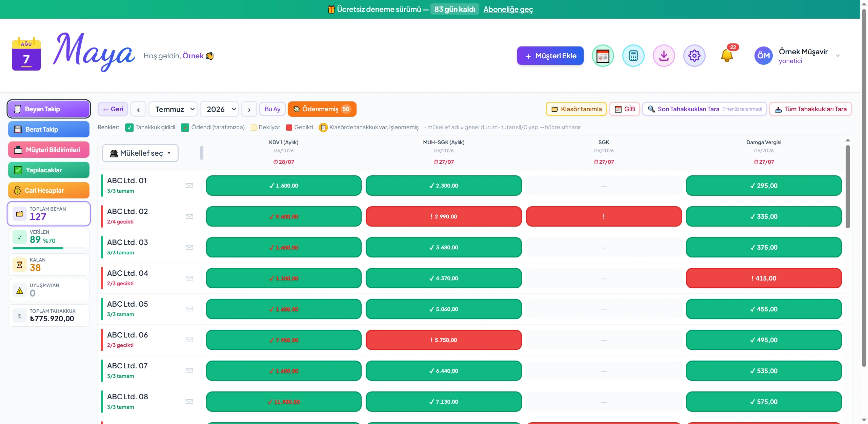Toggle the Ödendi (tarafımızca) legend checkbox
Viewport: 868px width, 424px height.
[x=185, y=128]
